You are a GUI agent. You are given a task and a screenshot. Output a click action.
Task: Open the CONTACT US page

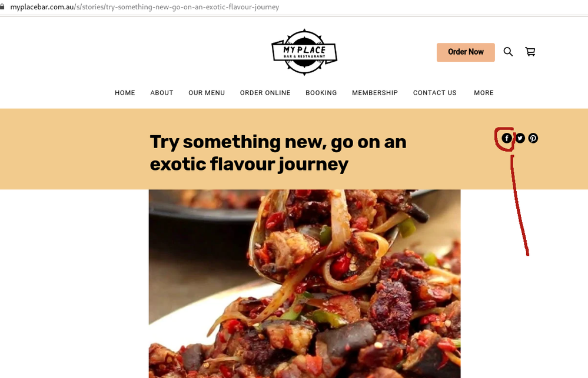(x=434, y=92)
